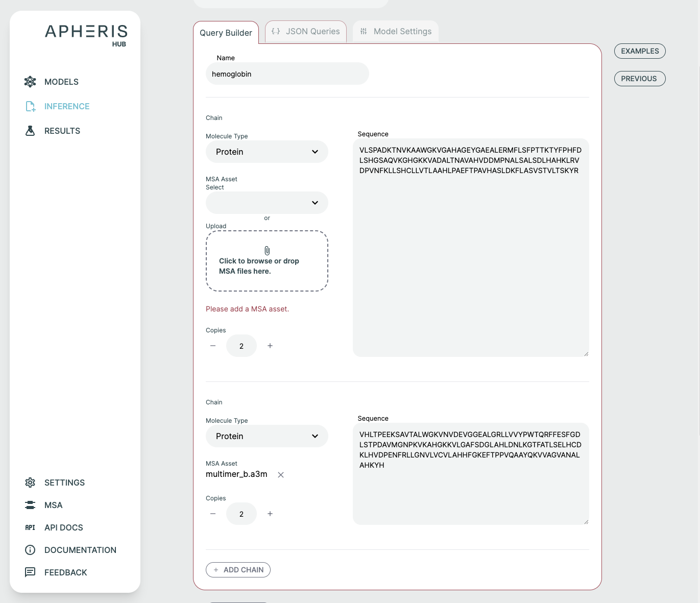Decrease copies for the first chain
The width and height of the screenshot is (700, 603).
point(213,346)
